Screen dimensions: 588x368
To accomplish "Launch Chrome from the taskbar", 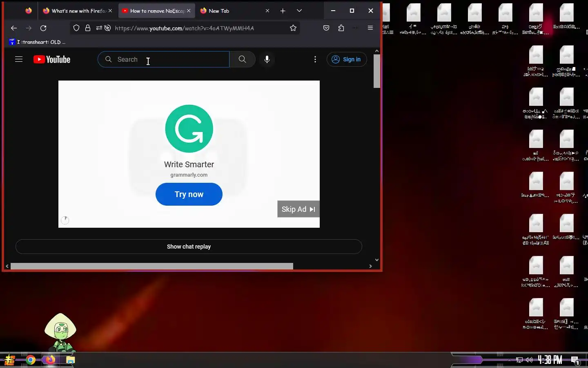I will point(31,360).
